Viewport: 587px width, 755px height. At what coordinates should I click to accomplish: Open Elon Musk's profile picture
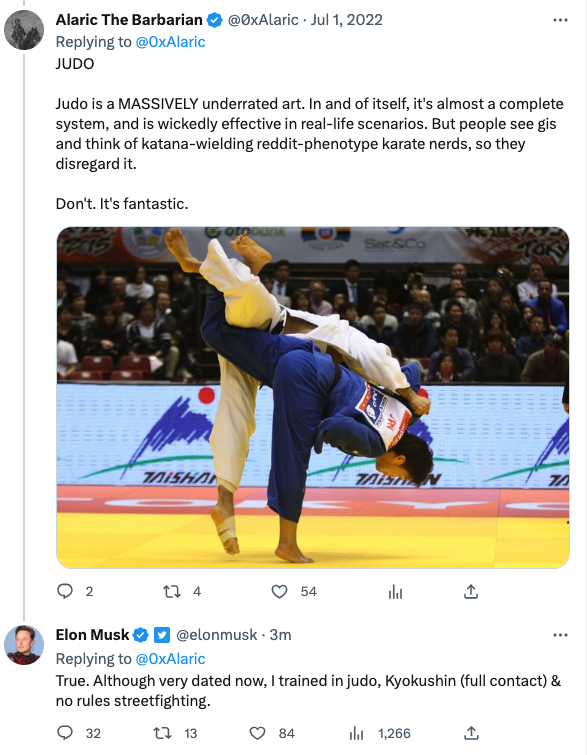click(x=24, y=645)
